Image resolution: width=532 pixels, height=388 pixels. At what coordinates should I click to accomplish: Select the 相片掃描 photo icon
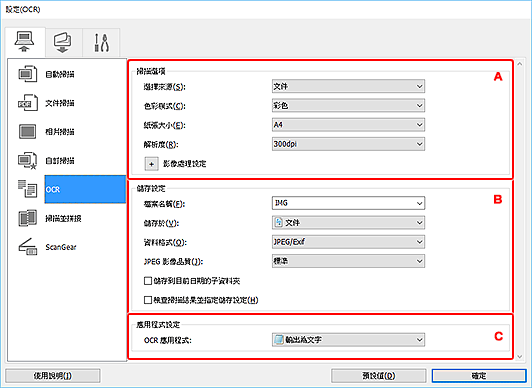tap(27, 132)
